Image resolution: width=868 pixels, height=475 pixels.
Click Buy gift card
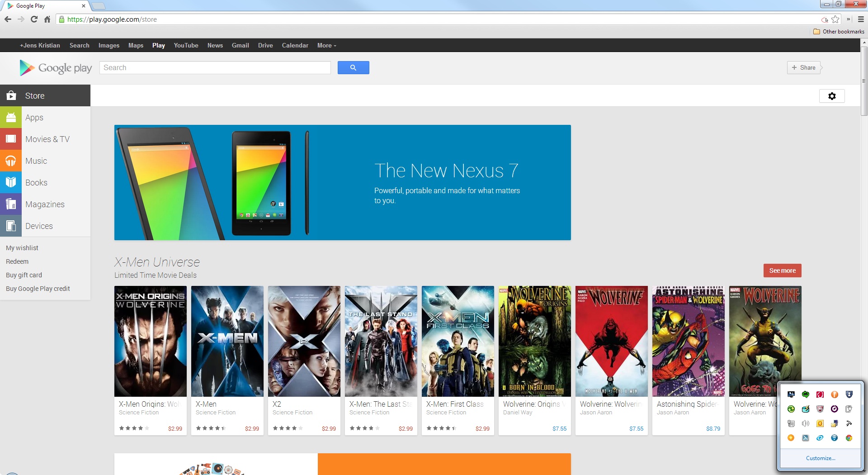pyautogui.click(x=24, y=275)
